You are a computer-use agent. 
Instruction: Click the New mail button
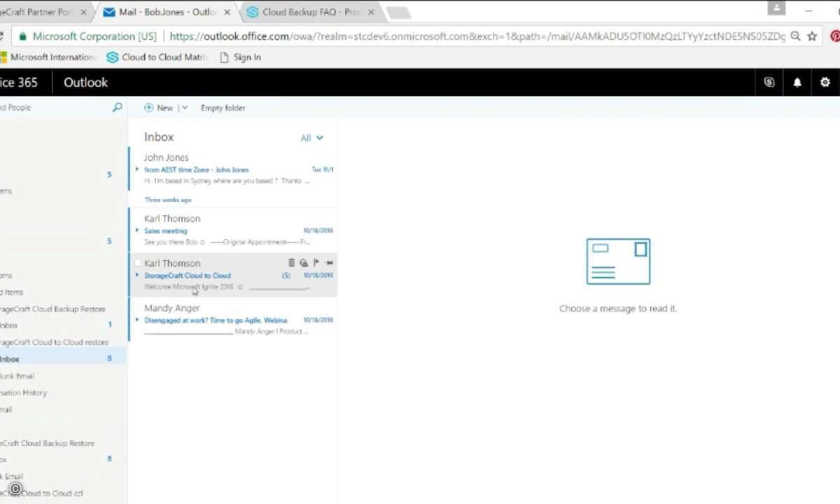point(159,108)
